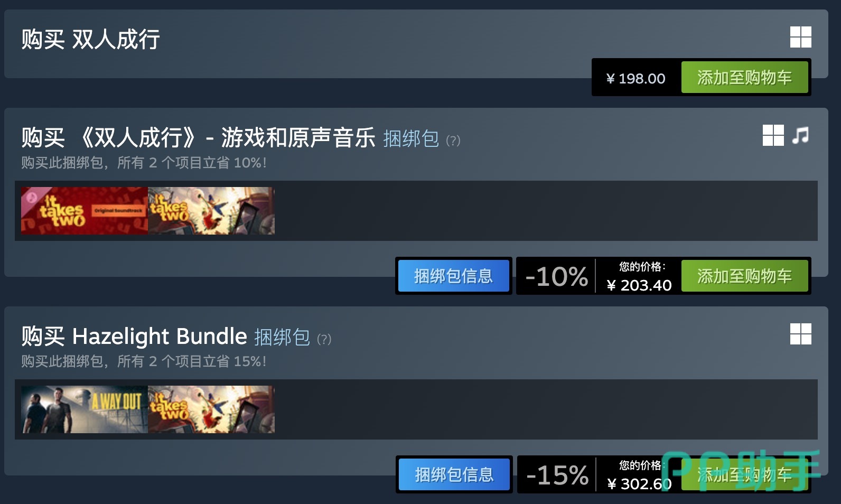Click 捆绑包 link next to Hazelight Bundle title

tap(282, 338)
